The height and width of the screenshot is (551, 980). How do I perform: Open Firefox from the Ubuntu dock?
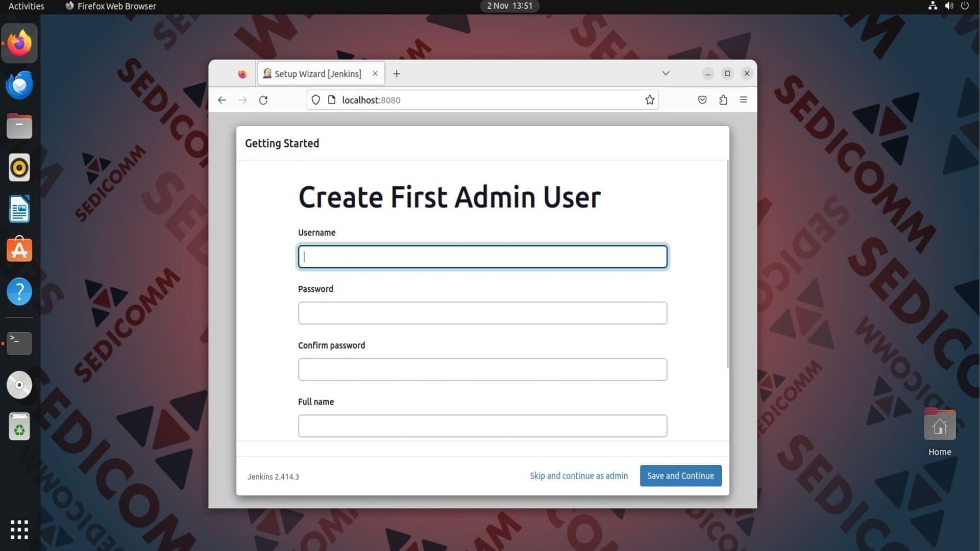(x=19, y=43)
